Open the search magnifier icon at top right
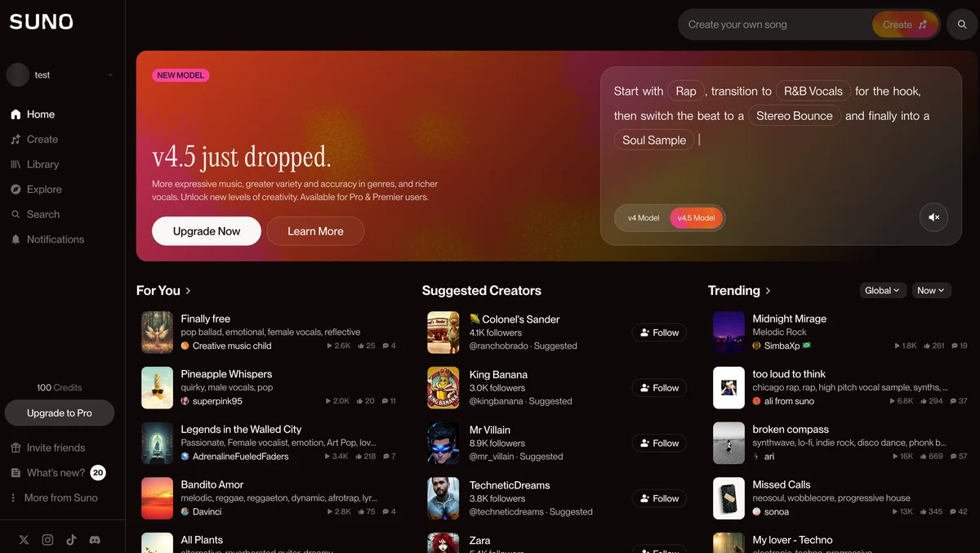Screen dimensions: 980x553 [x=962, y=25]
